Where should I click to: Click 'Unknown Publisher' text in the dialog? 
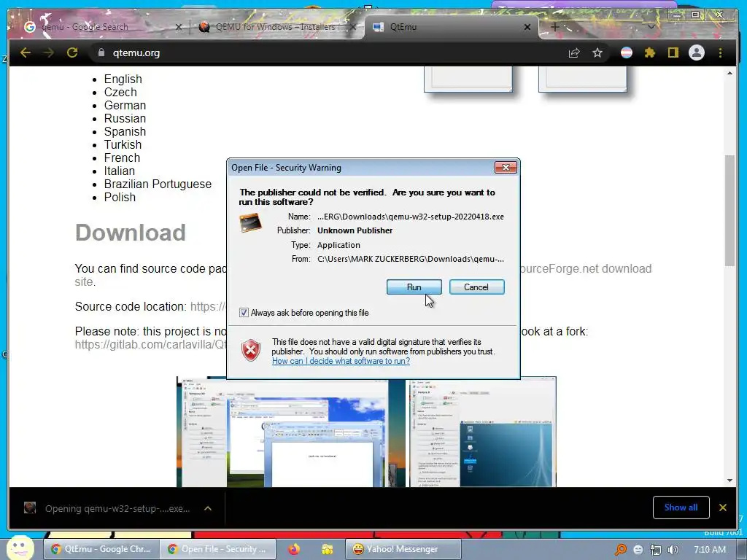click(355, 230)
